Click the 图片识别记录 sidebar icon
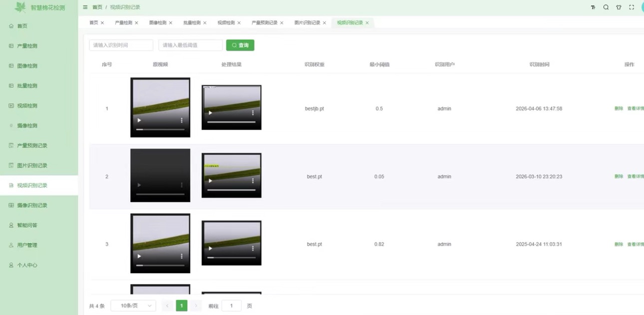The height and width of the screenshot is (315, 644). pyautogui.click(x=11, y=166)
